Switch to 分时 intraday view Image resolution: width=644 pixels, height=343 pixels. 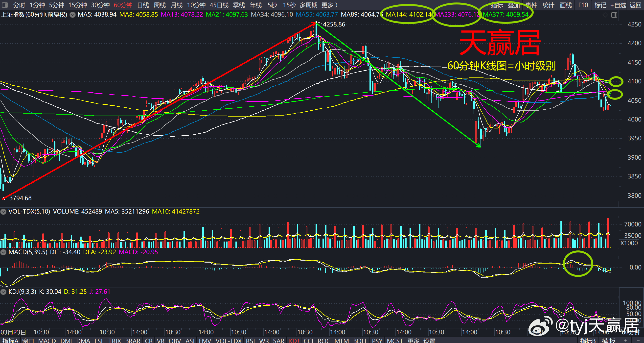coord(19,5)
